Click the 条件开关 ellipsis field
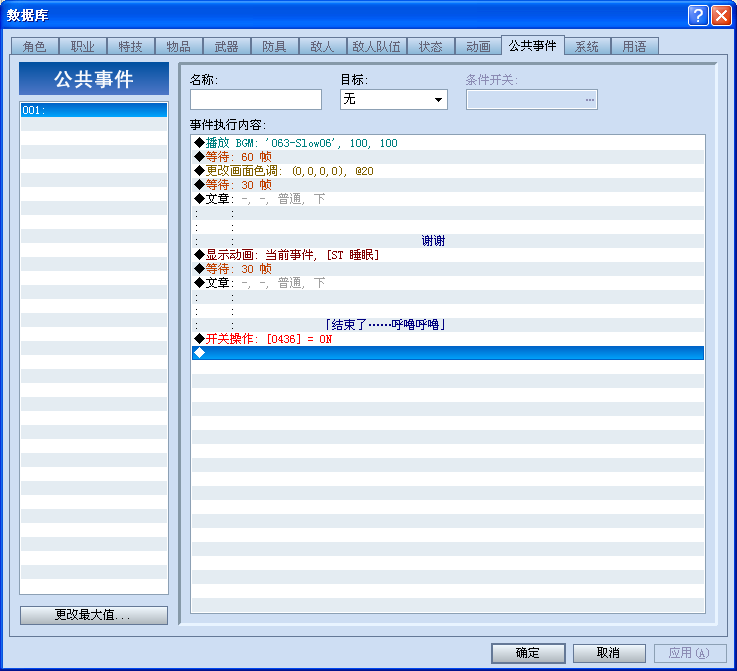Viewport: 737px width, 671px height. [x=532, y=100]
